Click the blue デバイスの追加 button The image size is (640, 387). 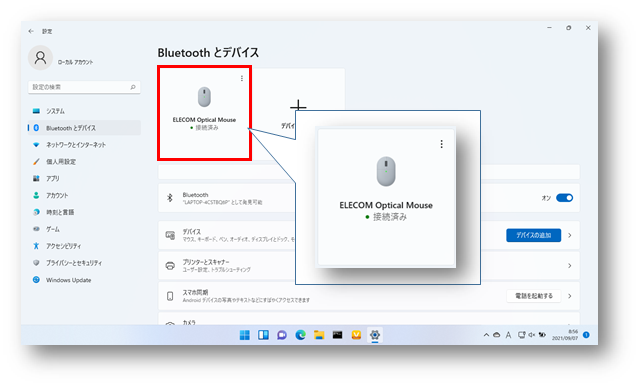tap(533, 235)
